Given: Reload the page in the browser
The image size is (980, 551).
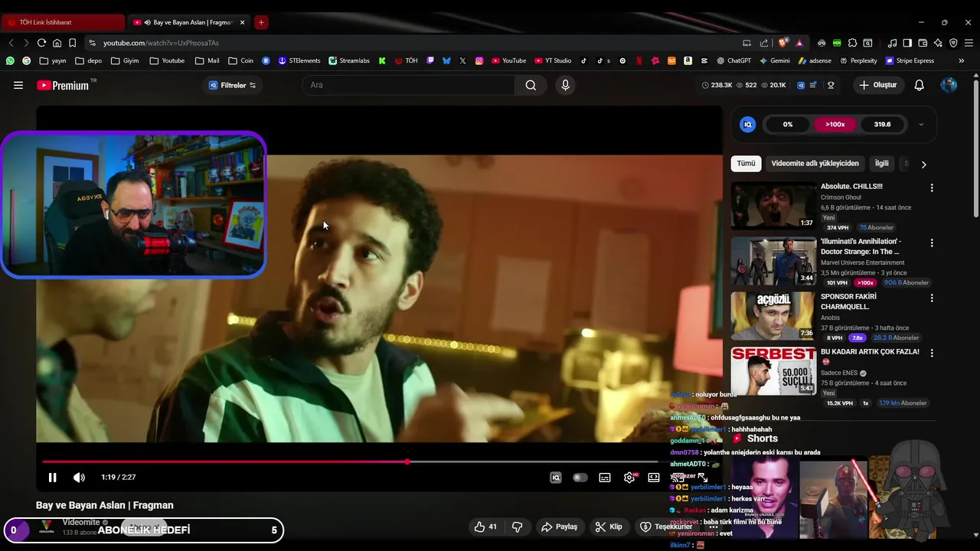Looking at the screenshot, I should coord(41,43).
